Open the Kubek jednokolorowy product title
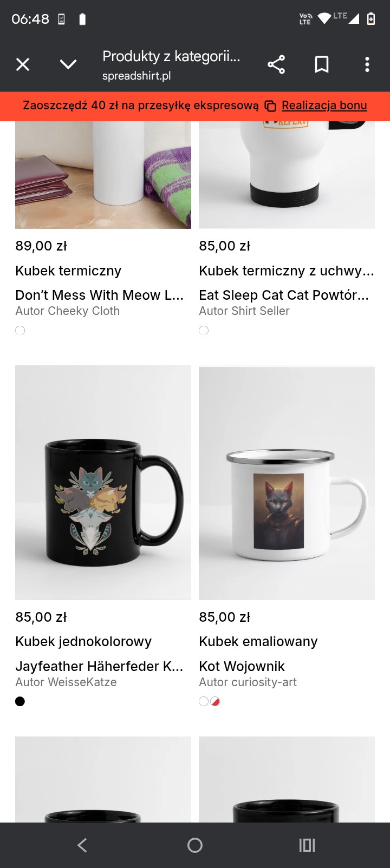The height and width of the screenshot is (868, 390). (83, 641)
